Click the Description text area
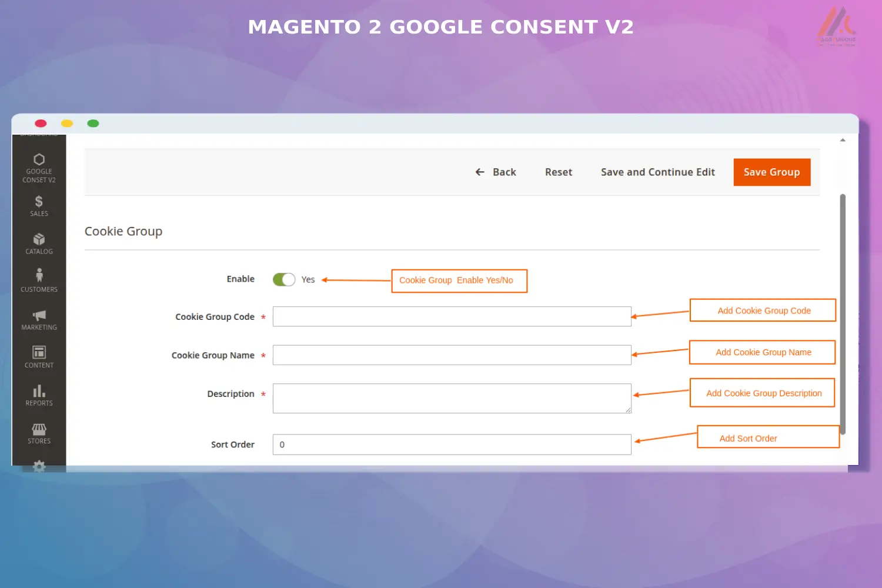 (x=452, y=398)
